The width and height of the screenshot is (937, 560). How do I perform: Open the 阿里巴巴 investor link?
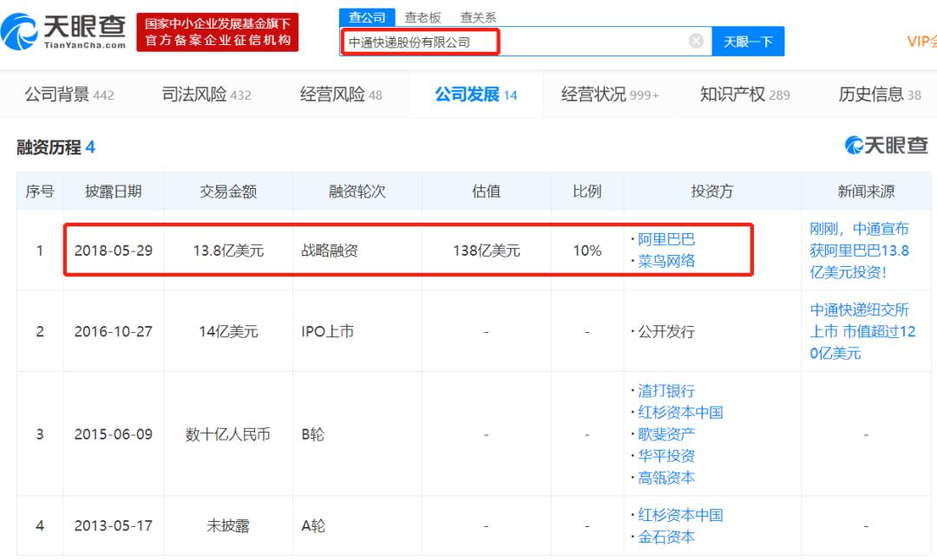665,240
